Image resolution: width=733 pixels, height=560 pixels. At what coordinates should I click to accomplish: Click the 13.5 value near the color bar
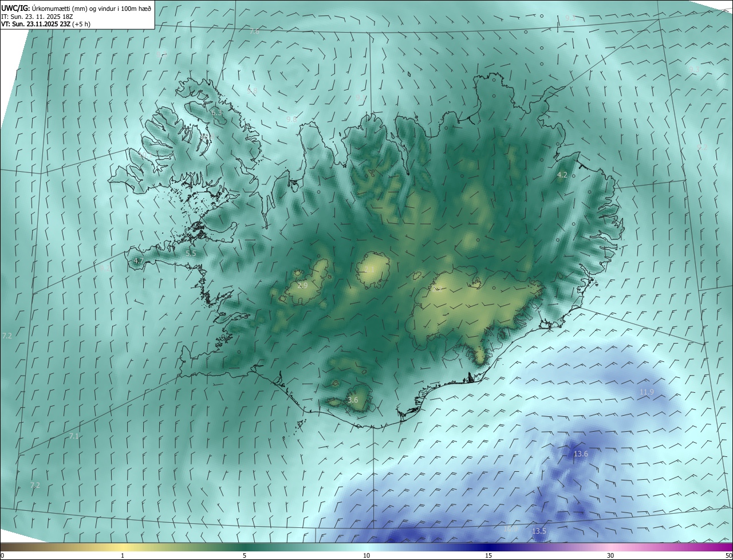click(539, 531)
